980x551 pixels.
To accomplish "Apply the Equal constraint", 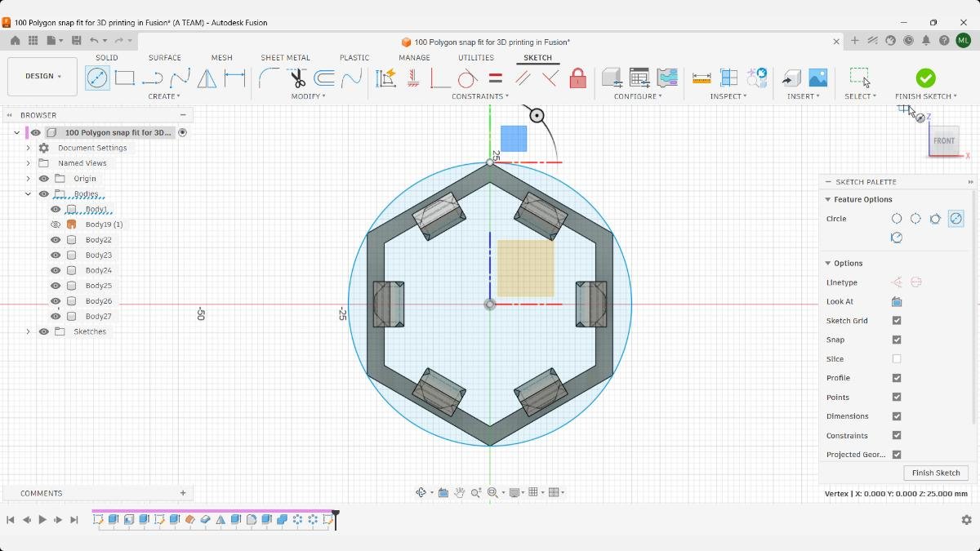I will (x=495, y=78).
